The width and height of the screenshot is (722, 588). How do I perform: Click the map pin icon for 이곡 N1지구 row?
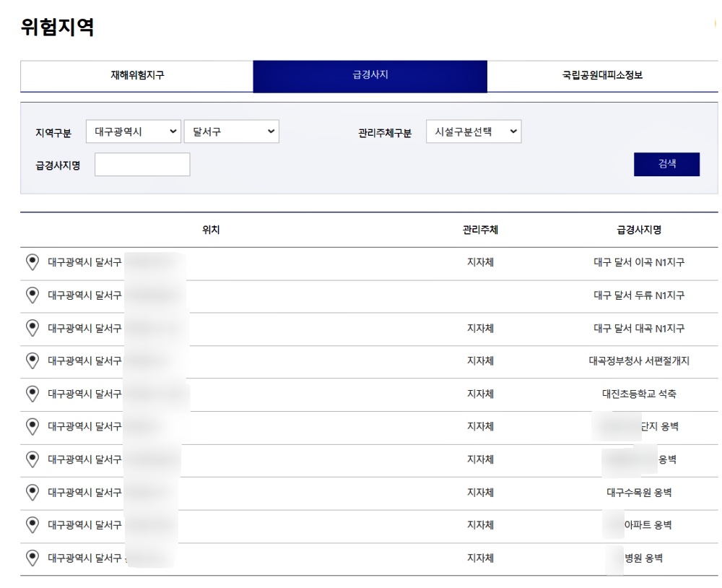coord(32,262)
